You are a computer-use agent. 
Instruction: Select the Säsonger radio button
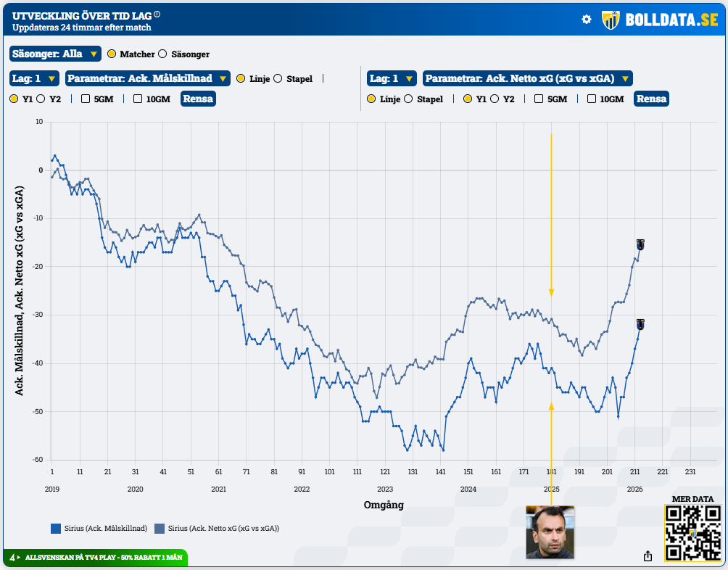pos(162,54)
